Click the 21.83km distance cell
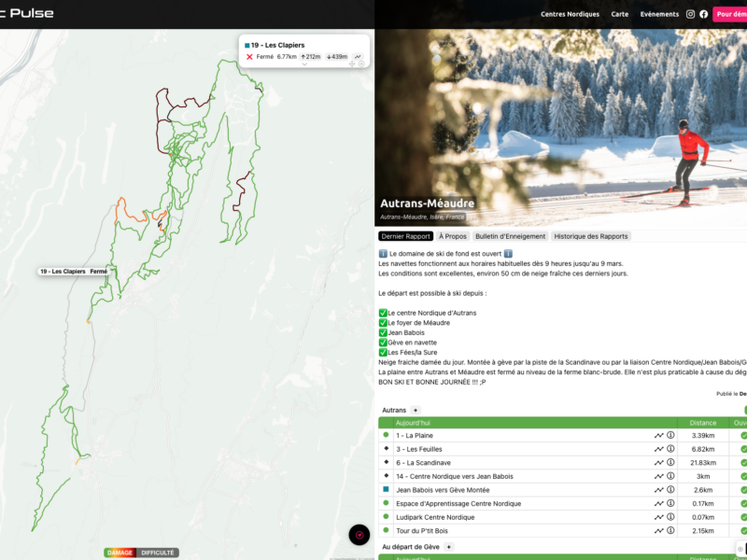Screen dimensions: 747x560 703,462
